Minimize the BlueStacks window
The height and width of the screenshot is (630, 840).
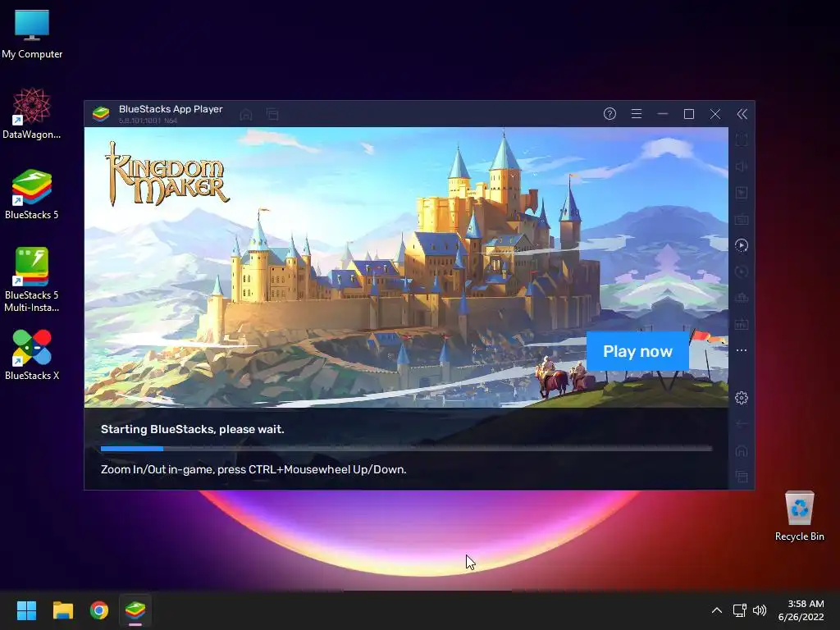[663, 113]
